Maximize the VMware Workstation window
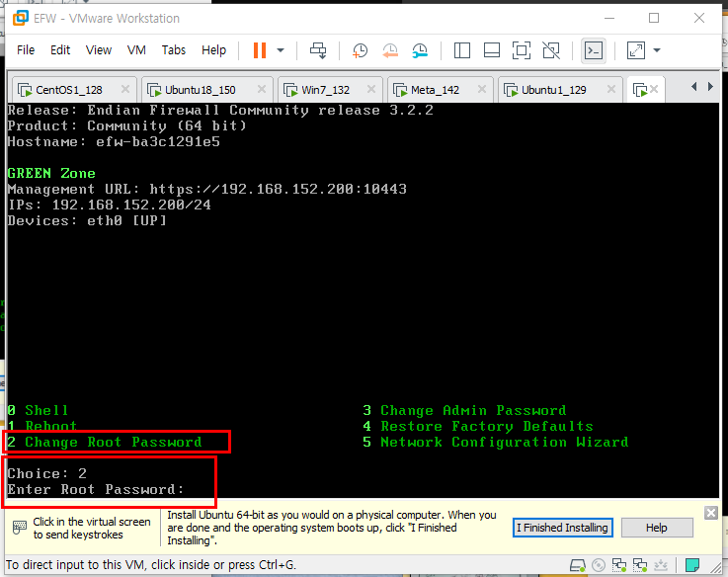This screenshot has width=728, height=577. 654,18
